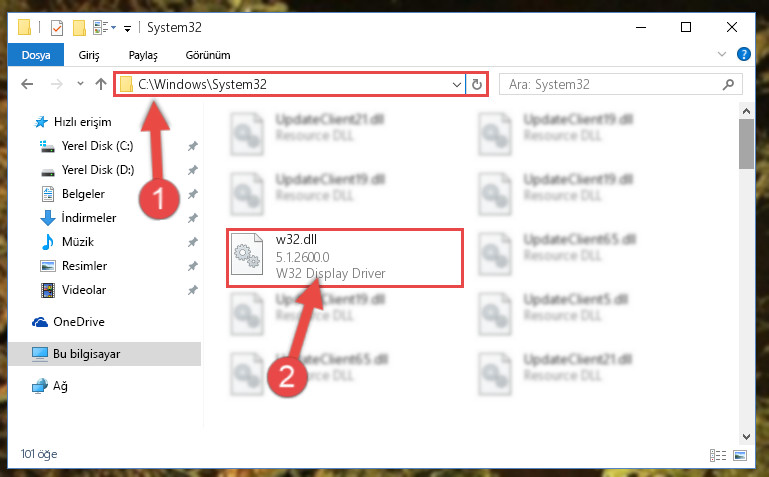Expand the ribbon with chevron
Image resolution: width=769 pixels, height=477 pixels.
722,54
